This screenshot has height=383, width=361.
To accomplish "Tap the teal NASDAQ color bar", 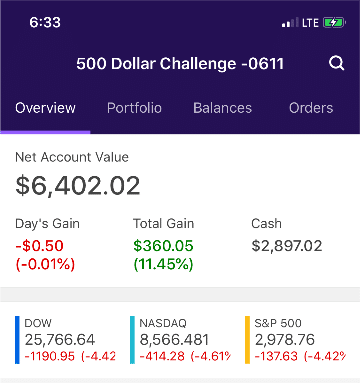I will 132,340.
